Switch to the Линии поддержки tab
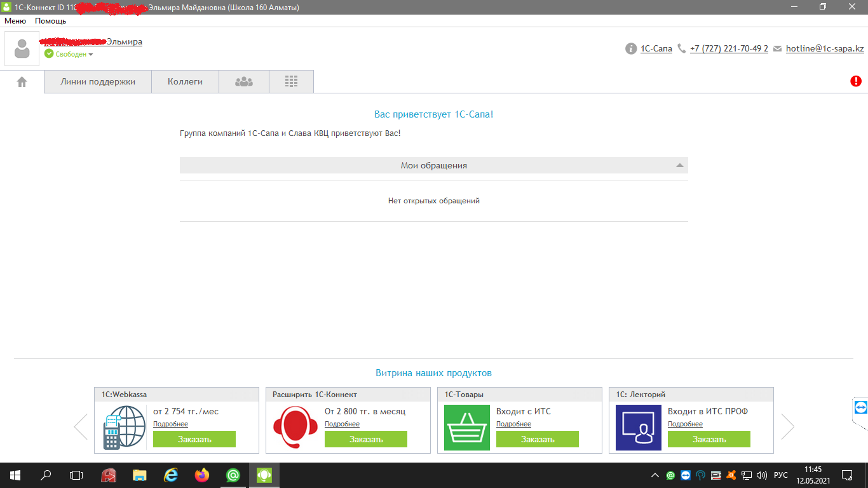The width and height of the screenshot is (868, 488). pyautogui.click(x=98, y=81)
